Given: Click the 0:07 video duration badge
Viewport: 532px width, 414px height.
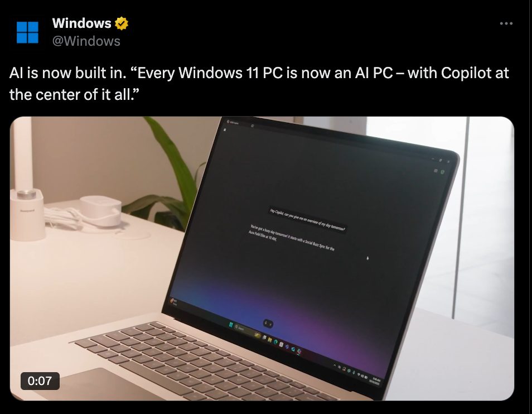Looking at the screenshot, I should (x=40, y=381).
